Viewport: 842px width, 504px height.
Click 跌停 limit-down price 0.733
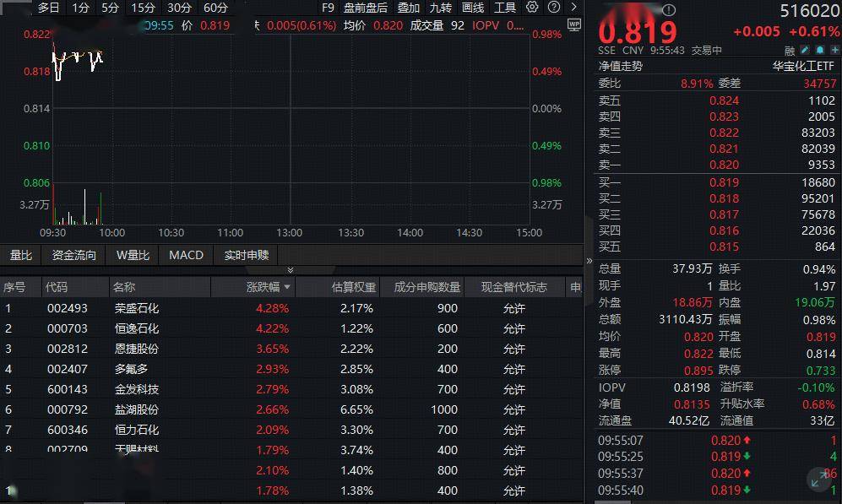821,371
